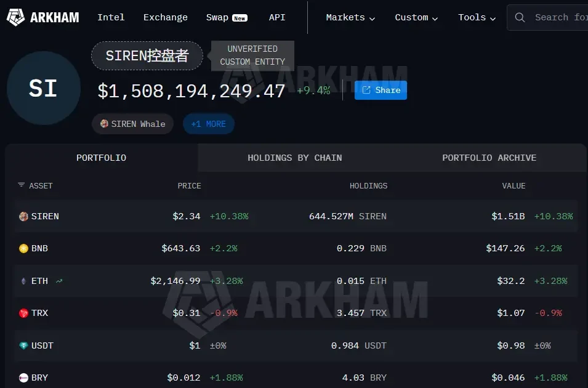Click the $1.07 TRX value cell
Screen dimensions: 588x388
click(x=511, y=313)
